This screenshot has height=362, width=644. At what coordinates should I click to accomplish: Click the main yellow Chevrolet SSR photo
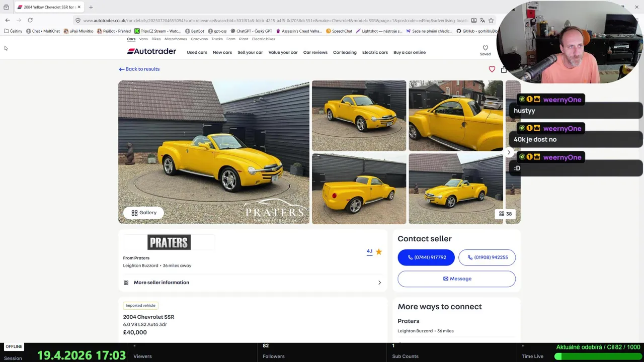[x=214, y=152]
